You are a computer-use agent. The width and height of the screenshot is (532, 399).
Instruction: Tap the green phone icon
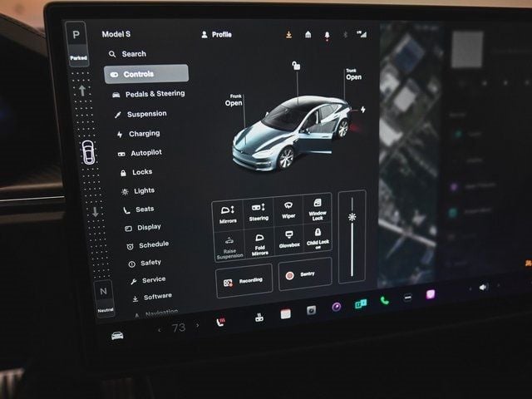(x=384, y=300)
